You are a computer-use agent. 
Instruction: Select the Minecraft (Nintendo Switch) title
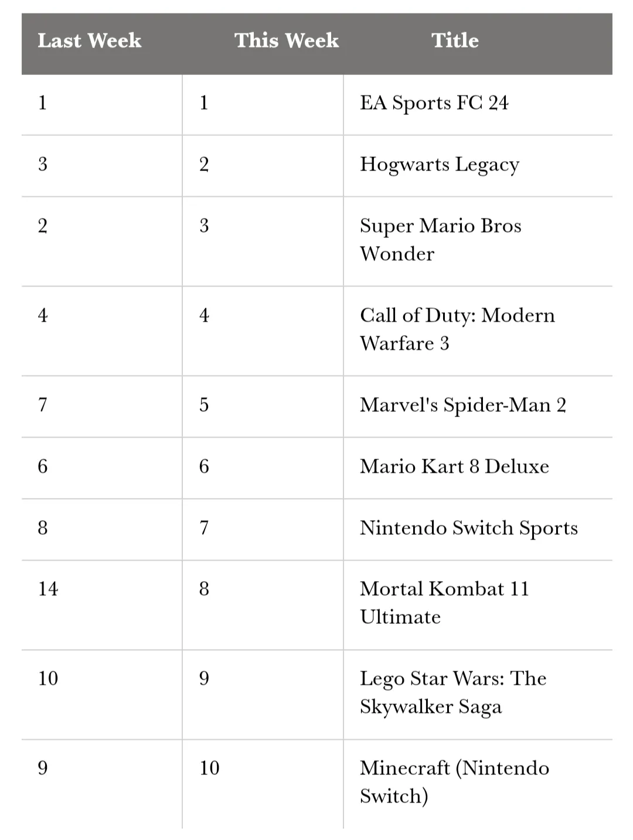[x=454, y=782]
